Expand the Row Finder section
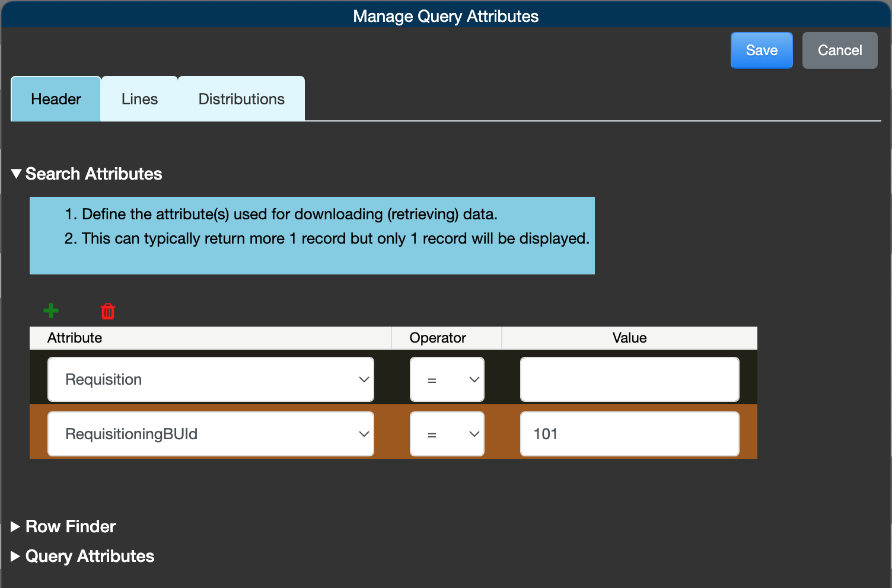 coord(14,526)
